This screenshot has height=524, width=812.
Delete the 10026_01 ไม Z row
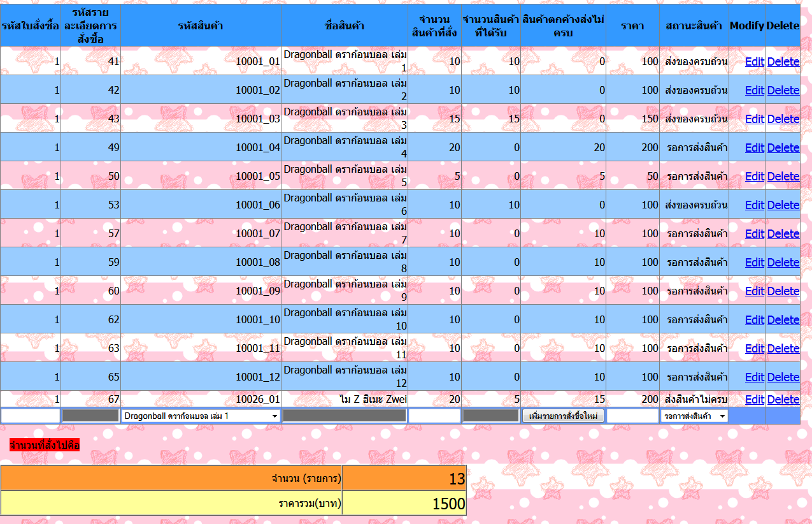(x=783, y=400)
